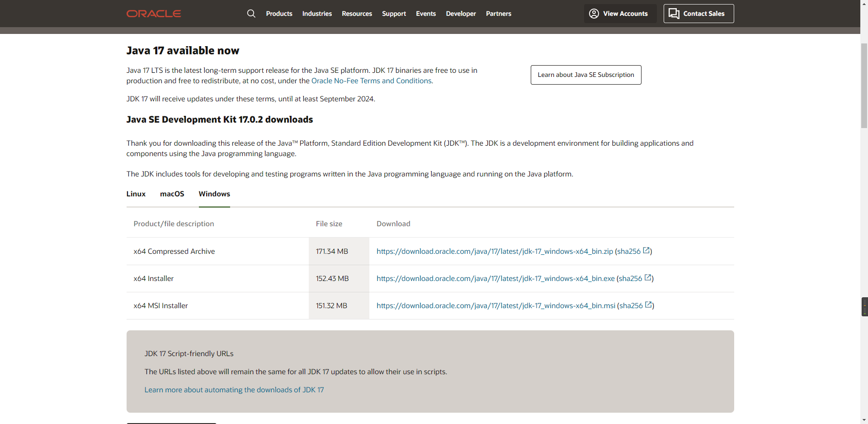Switch to the Linux tab
The height and width of the screenshot is (424, 868).
click(x=136, y=194)
